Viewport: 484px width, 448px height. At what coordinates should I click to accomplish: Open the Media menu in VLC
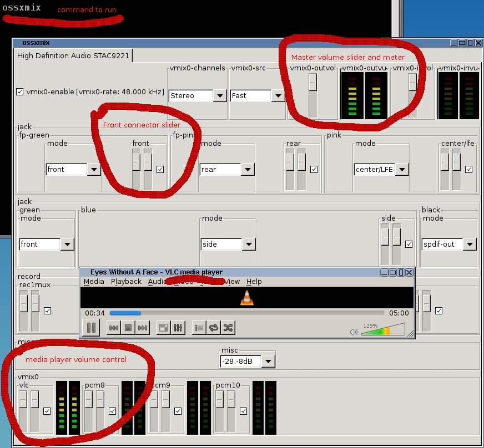pyautogui.click(x=94, y=282)
